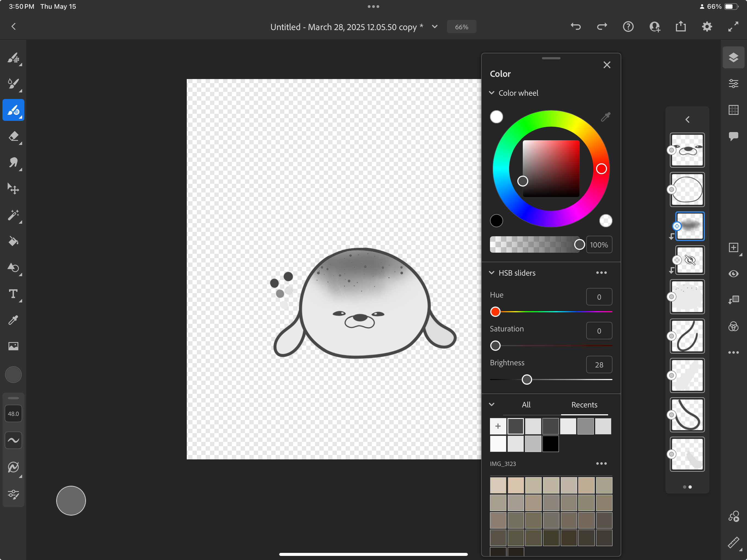Add a new layer with plus icon

pos(733,247)
